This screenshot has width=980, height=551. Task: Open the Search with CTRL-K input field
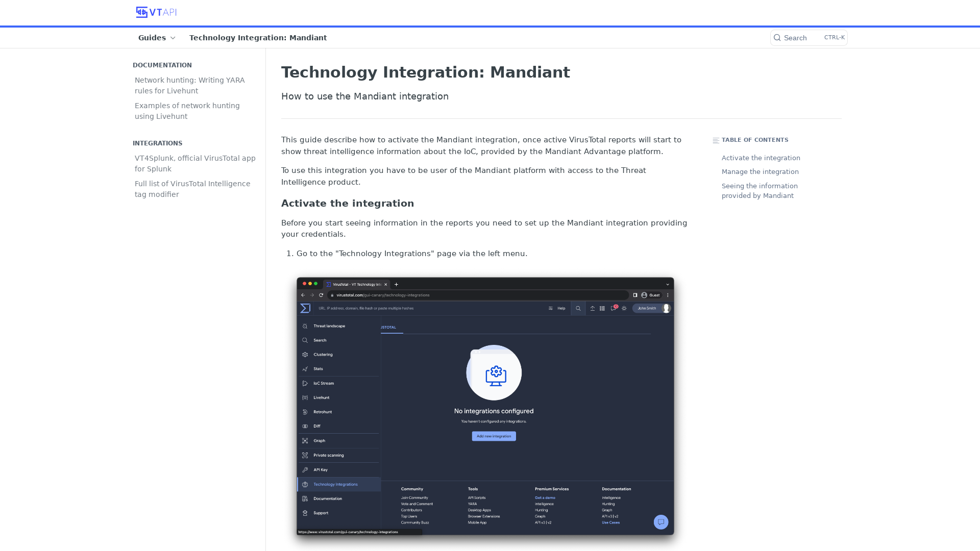808,37
